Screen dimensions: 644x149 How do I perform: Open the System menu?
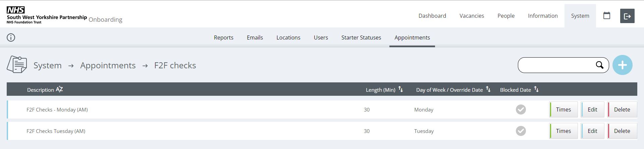point(580,16)
